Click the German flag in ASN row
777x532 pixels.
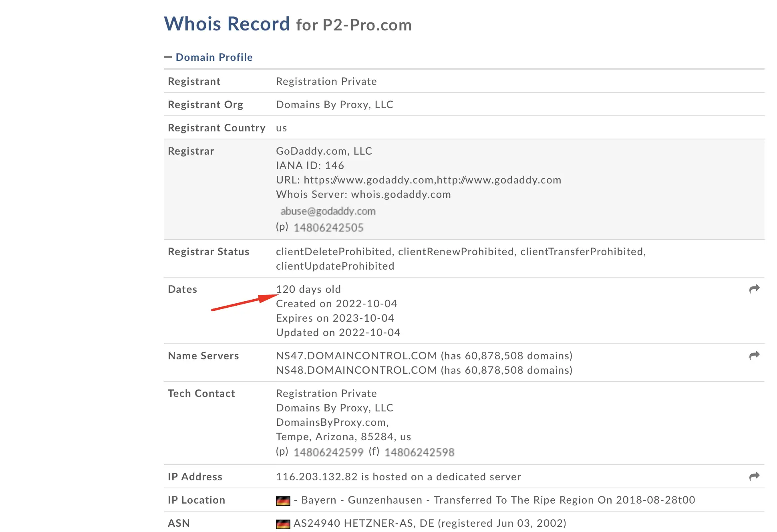coord(283,524)
